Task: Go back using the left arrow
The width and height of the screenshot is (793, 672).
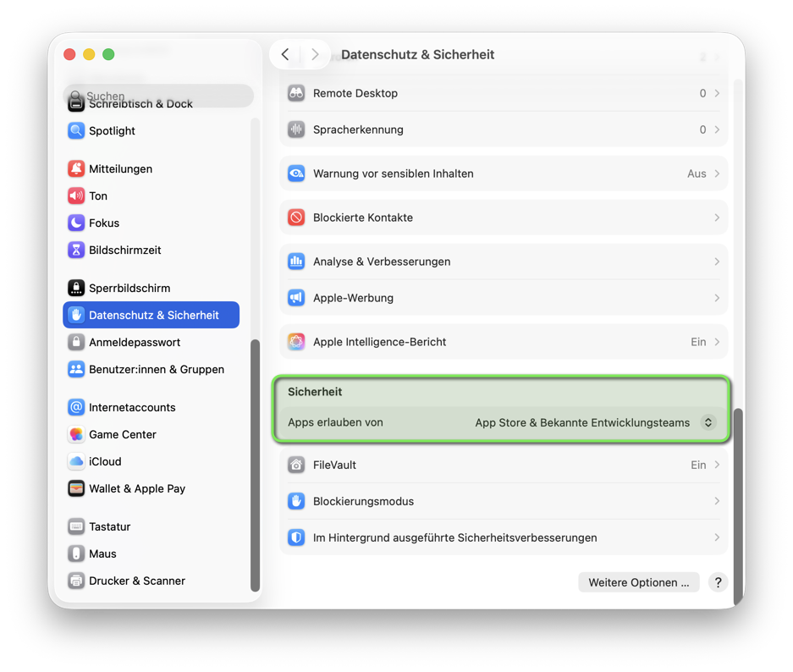Action: click(285, 54)
